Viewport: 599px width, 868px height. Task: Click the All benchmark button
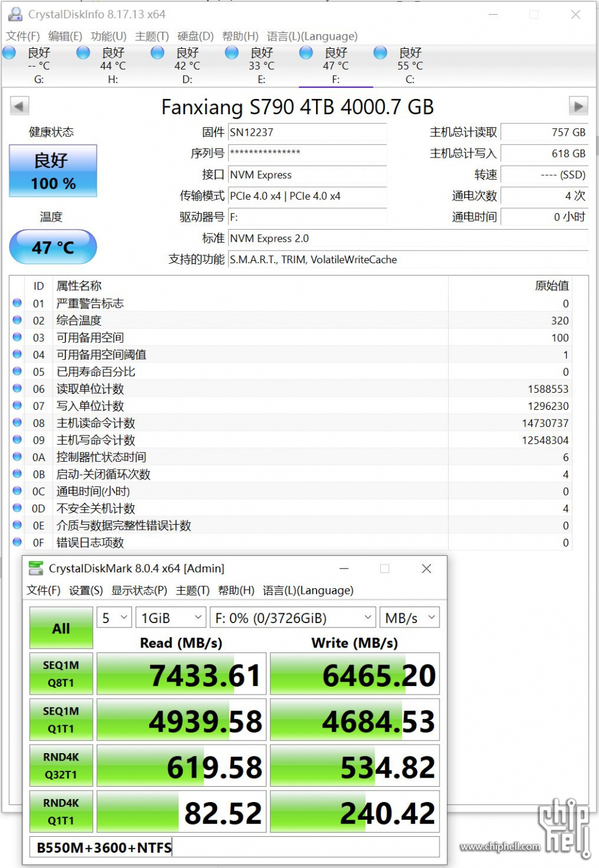pos(61,628)
